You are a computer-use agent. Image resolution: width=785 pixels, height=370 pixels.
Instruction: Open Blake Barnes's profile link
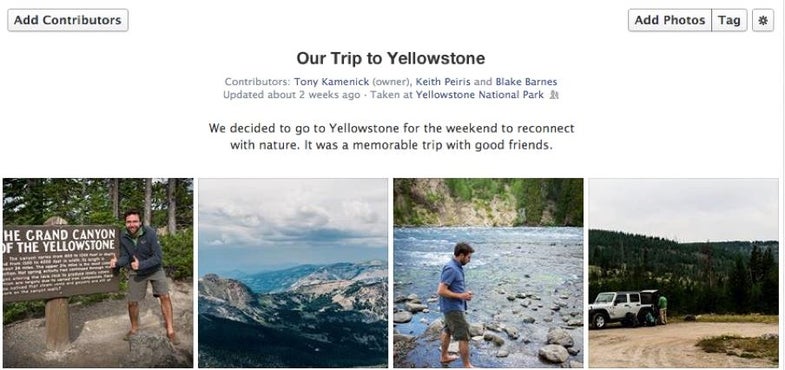[x=526, y=82]
